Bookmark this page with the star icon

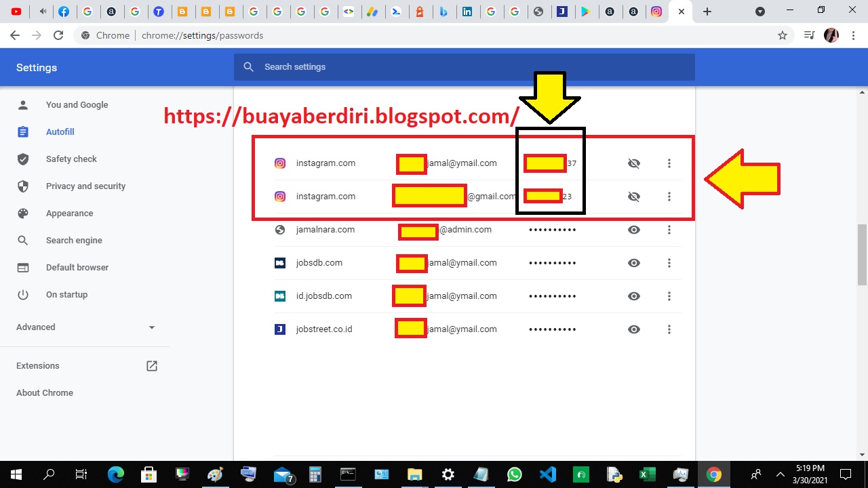783,35
